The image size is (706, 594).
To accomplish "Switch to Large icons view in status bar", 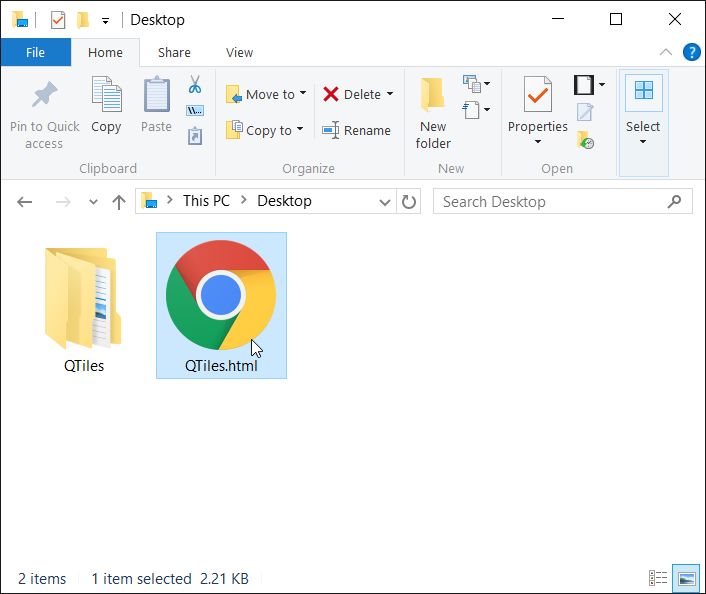I will click(685, 578).
